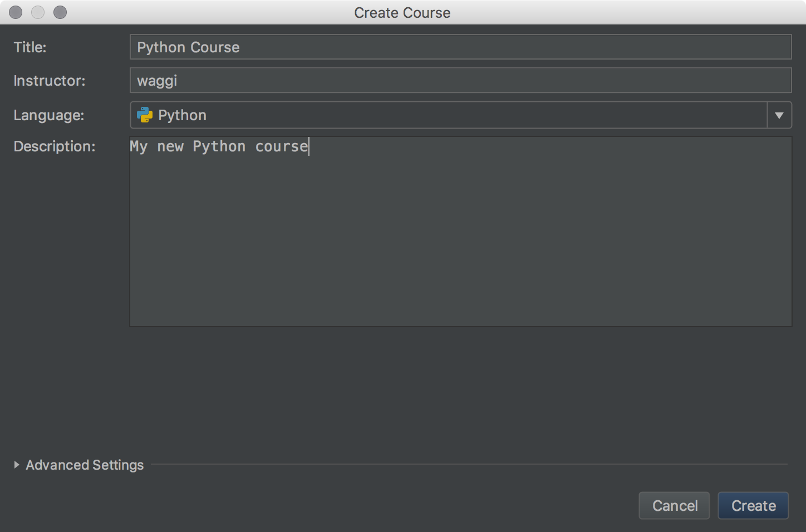Click the Instructor: label

pos(50,81)
